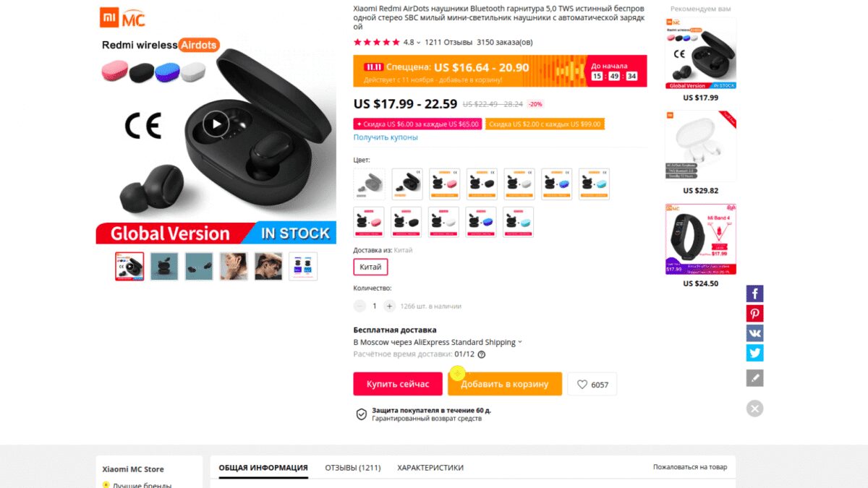The image size is (868, 488).
Task: Click Добавить в корзину button
Action: coord(504,384)
